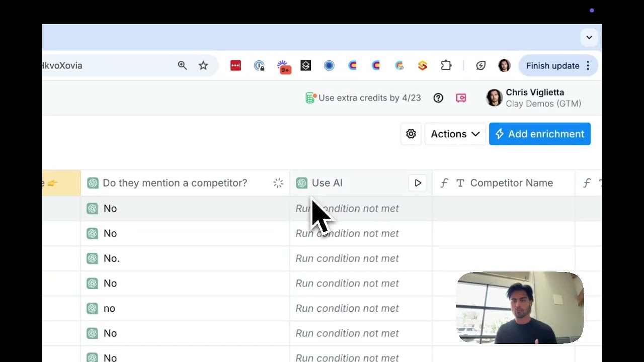644x362 pixels.
Task: Click the text type T icon on Competitor Name
Action: tap(460, 183)
